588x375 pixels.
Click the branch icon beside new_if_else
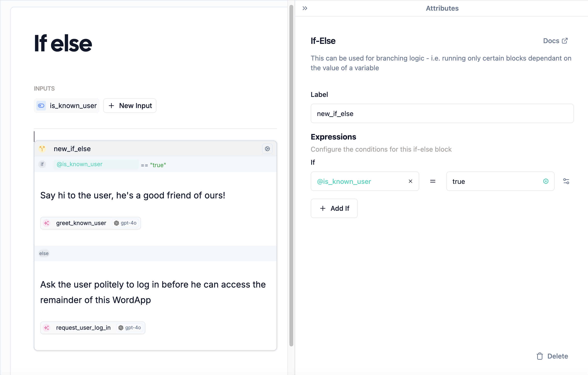coord(42,149)
